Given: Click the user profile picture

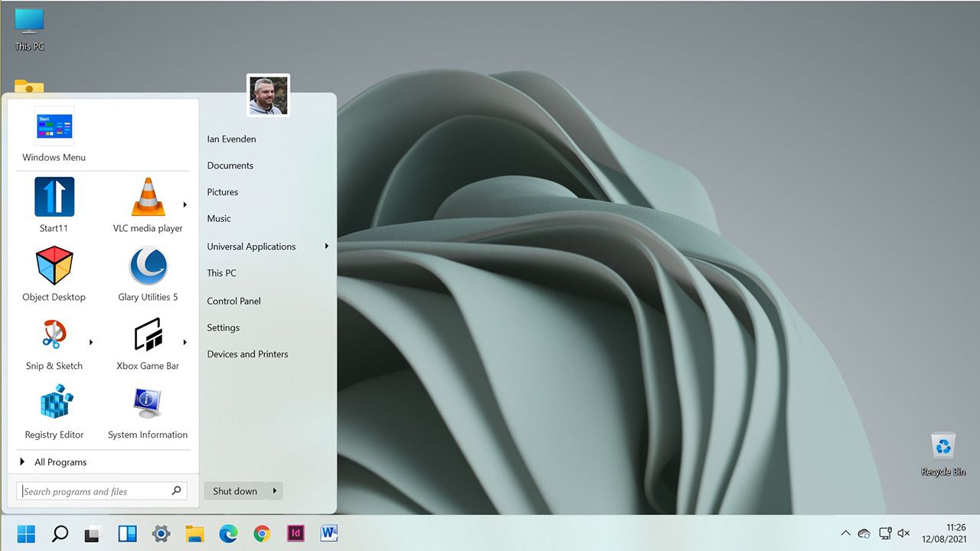Looking at the screenshot, I should point(268,96).
